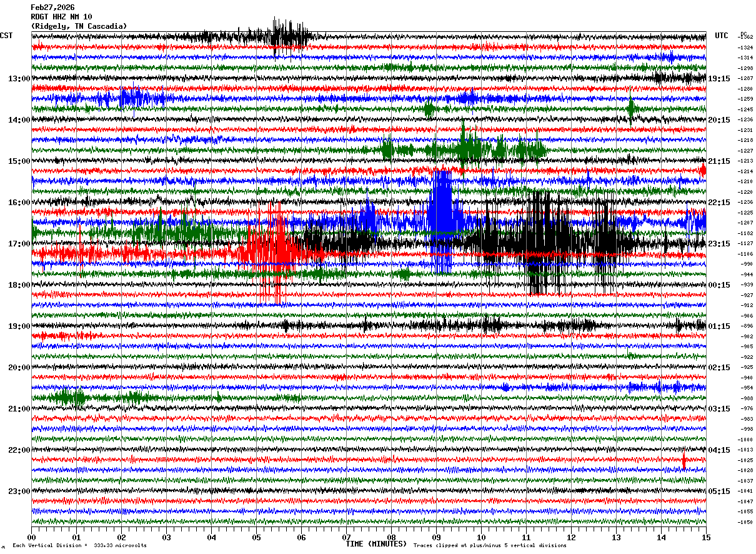
Task: Click the DC offset value -1298
Action: [745, 68]
